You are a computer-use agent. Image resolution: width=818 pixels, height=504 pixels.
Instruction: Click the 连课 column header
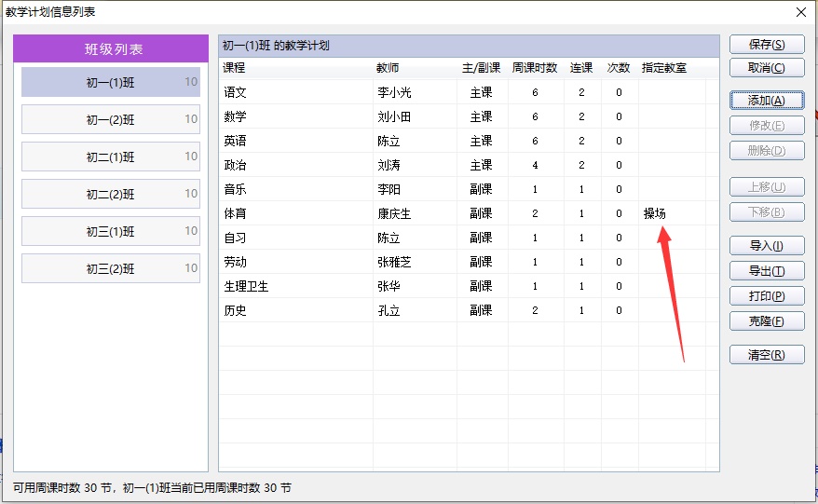[581, 68]
